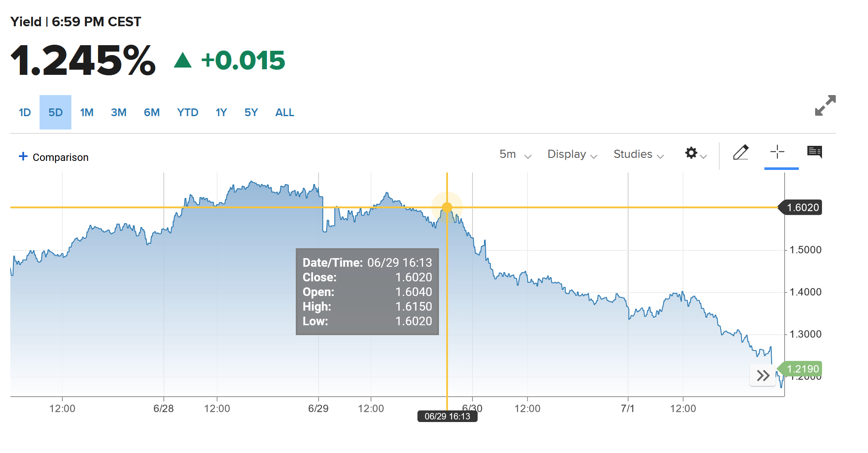The width and height of the screenshot is (868, 453).
Task: Click the 1.6020 crosshair price label
Action: tap(802, 208)
